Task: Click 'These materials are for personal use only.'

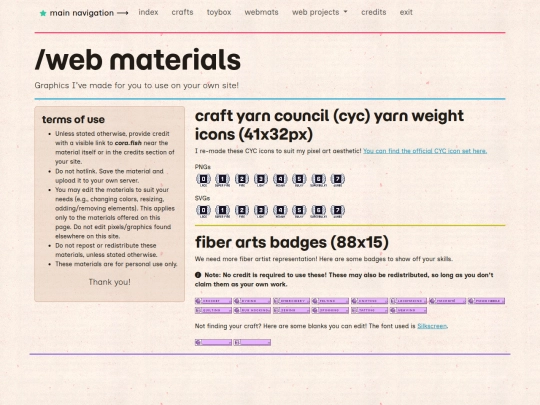Action: (116, 264)
